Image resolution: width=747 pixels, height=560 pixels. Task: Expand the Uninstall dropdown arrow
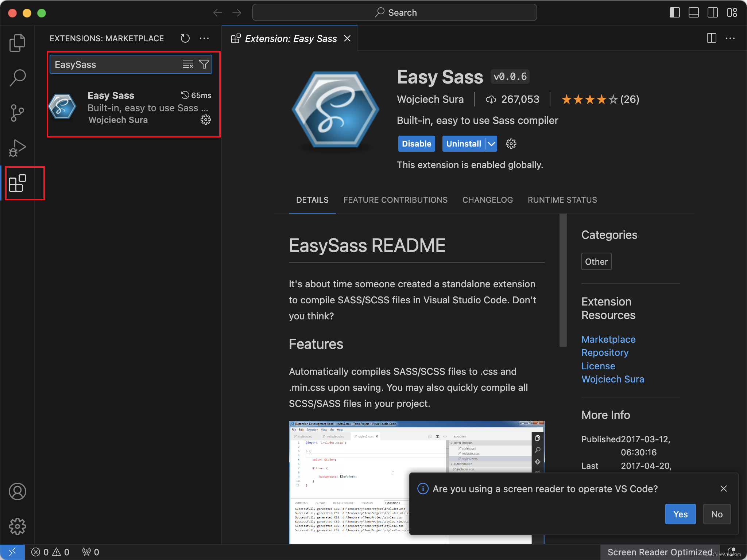(491, 144)
